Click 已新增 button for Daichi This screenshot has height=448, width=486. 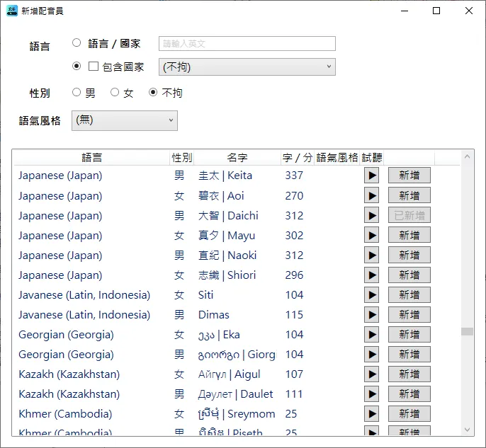pyautogui.click(x=409, y=215)
